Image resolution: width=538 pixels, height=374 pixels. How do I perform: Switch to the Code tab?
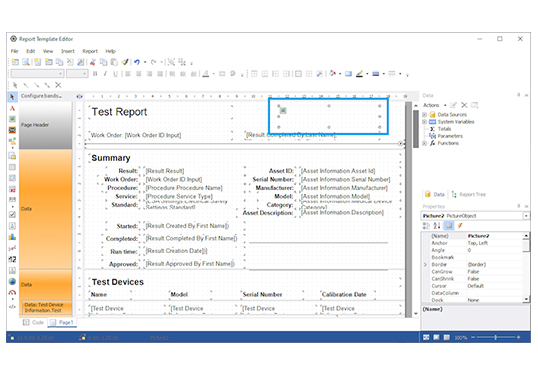pos(34,322)
